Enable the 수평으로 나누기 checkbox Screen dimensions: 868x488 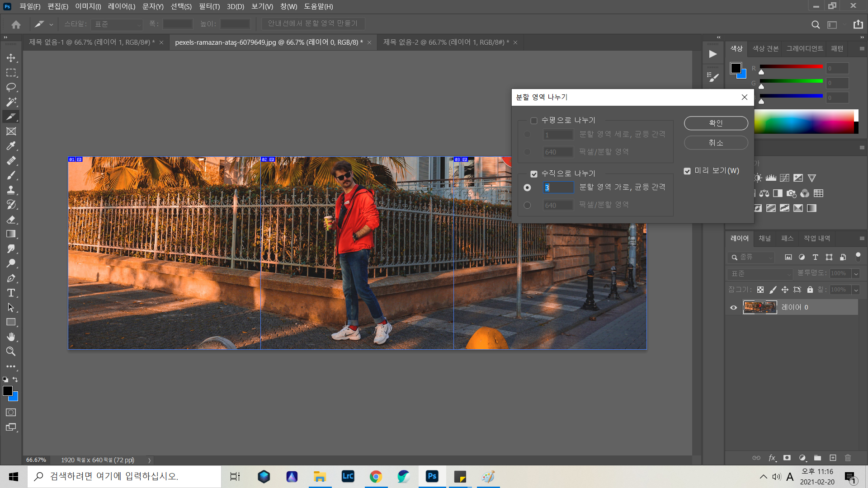[x=534, y=121]
